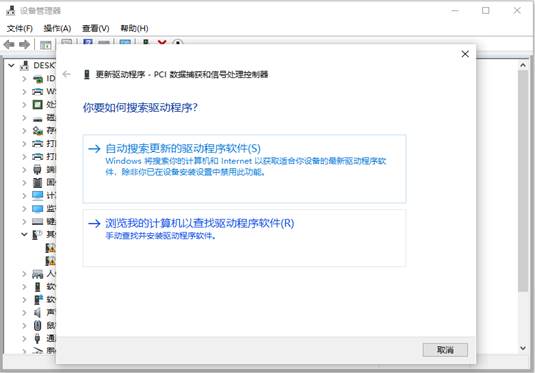The width and height of the screenshot is (535, 373).
Task: Expand the sound devices node
Action: [x=24, y=312]
